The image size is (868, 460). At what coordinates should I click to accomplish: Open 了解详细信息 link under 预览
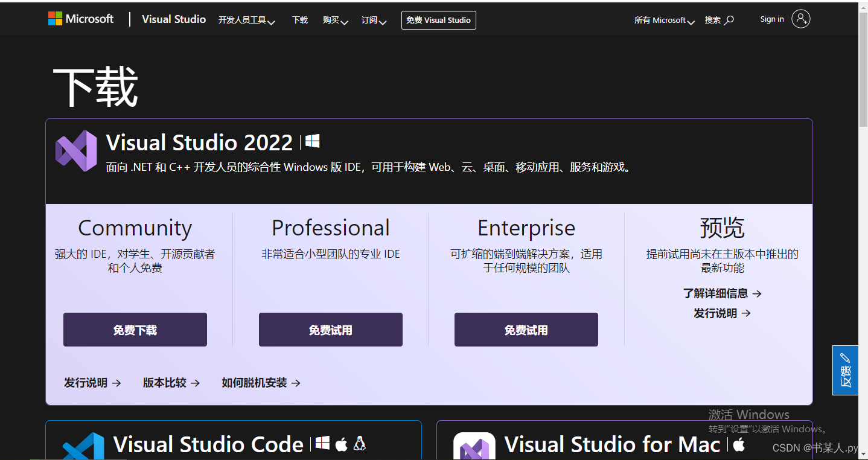click(x=723, y=293)
